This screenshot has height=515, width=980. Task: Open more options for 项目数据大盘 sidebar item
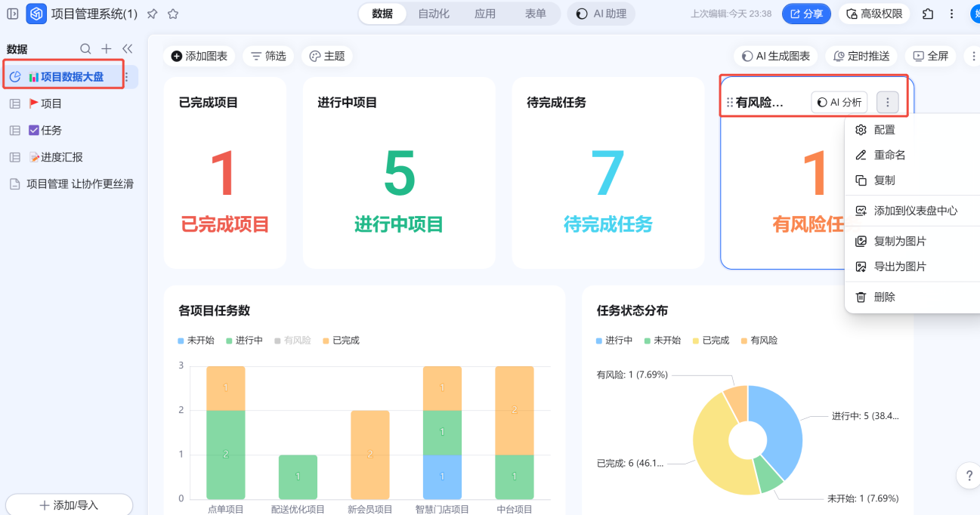pos(126,77)
